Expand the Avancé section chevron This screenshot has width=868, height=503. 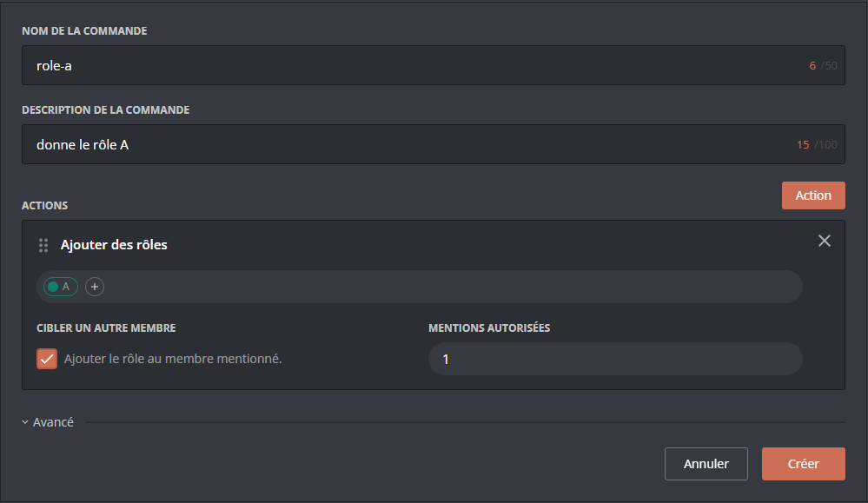click(25, 422)
